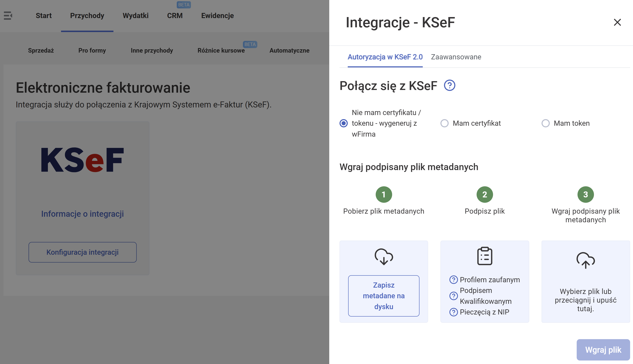Open help icon for Podpisem Kwalifikowanym
The height and width of the screenshot is (364, 633).
[453, 296]
